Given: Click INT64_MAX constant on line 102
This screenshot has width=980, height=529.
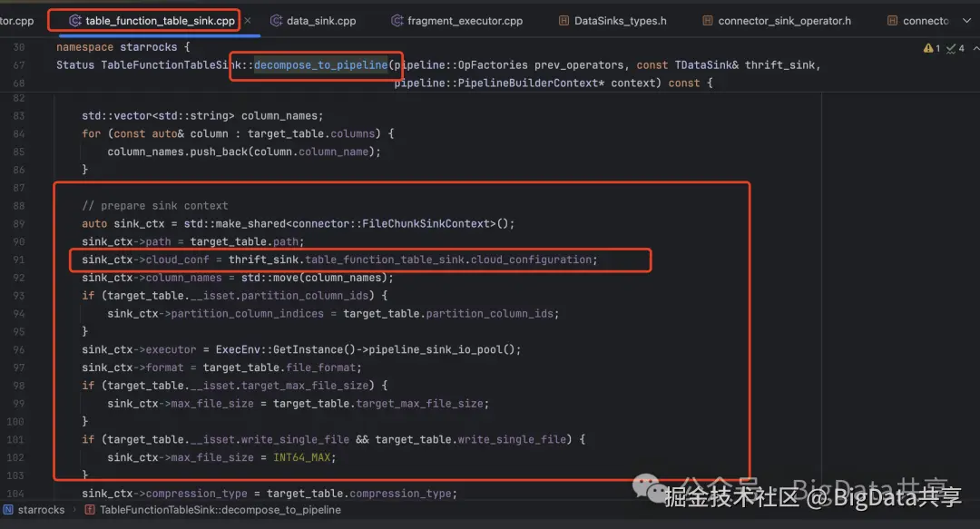Looking at the screenshot, I should point(301,457).
